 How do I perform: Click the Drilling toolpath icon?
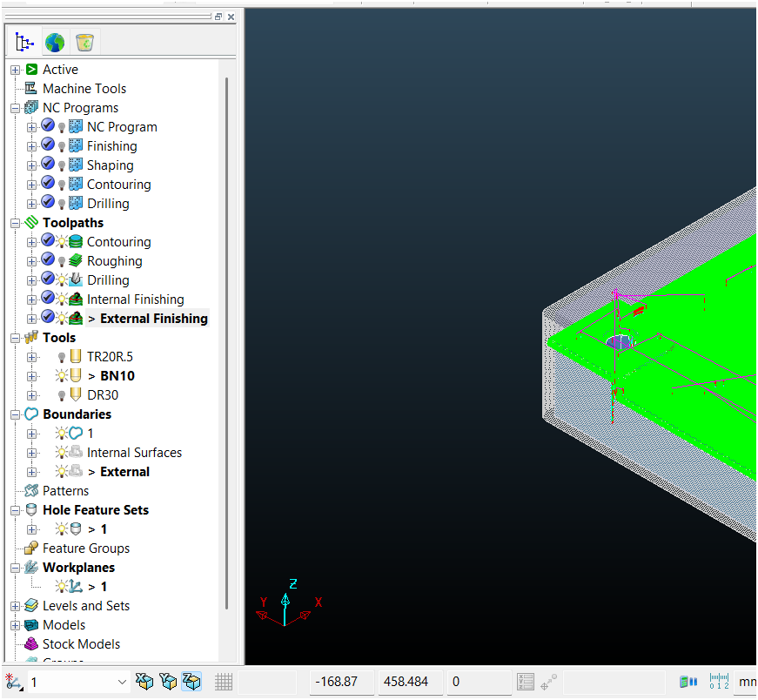pos(76,279)
